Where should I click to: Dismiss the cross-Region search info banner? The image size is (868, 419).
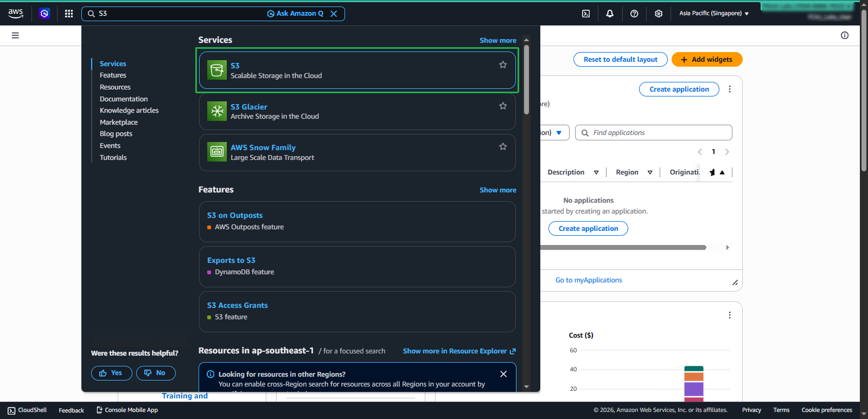click(x=503, y=374)
